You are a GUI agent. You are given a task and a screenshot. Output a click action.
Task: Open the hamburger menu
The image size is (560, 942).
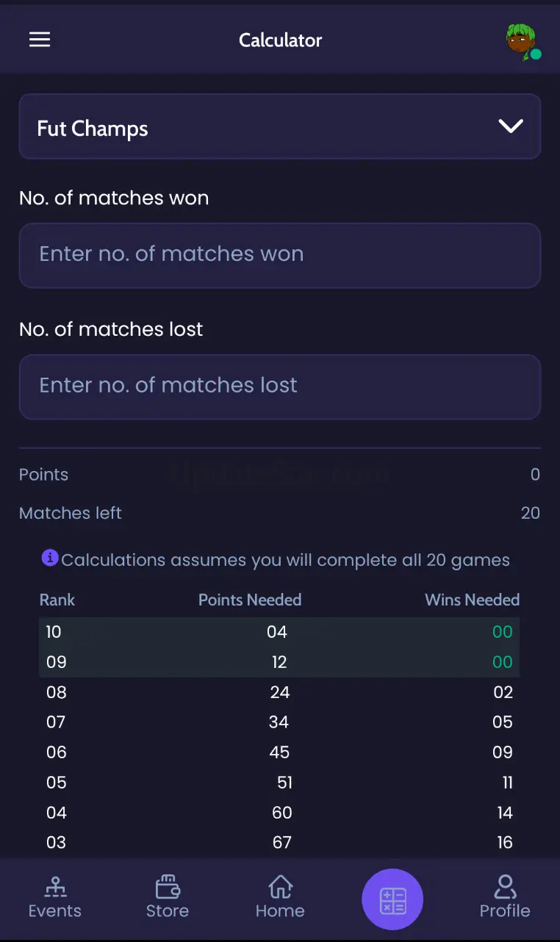(x=40, y=40)
